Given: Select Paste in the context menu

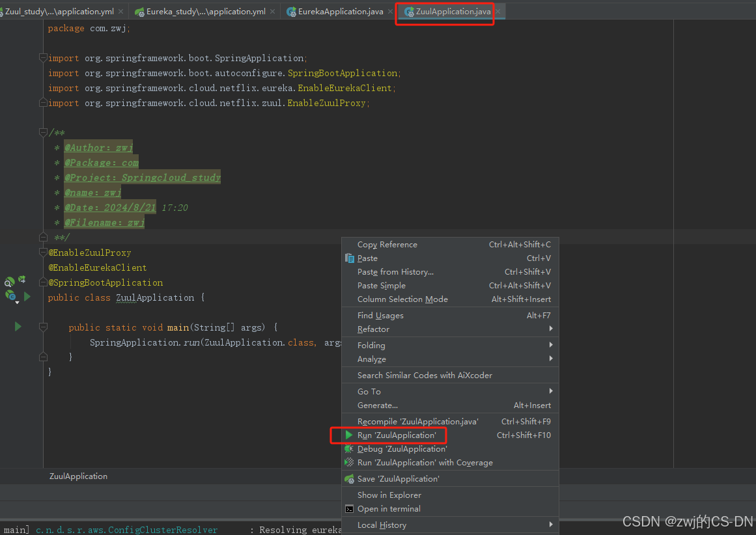Looking at the screenshot, I should [x=451, y=258].
